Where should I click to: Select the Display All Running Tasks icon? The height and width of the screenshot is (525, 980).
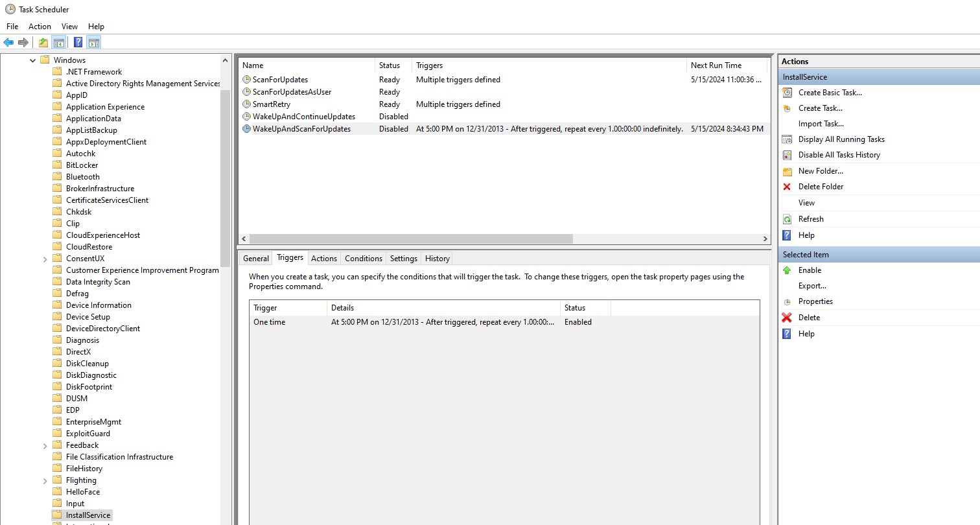pos(786,139)
